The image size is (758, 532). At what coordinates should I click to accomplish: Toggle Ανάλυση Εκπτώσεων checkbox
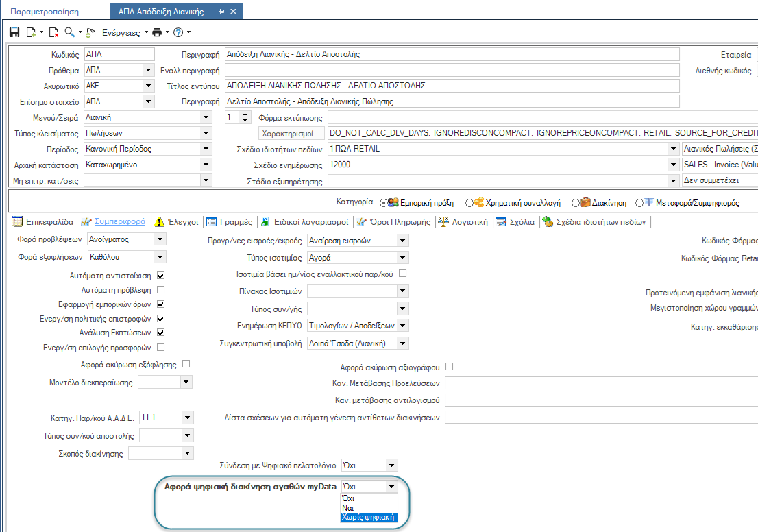161,332
